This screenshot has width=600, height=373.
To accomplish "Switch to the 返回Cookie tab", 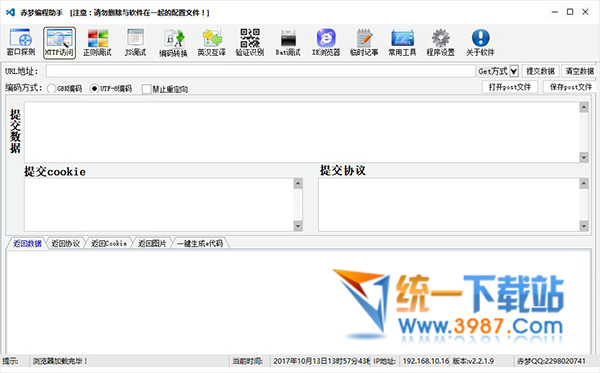I will [x=109, y=243].
